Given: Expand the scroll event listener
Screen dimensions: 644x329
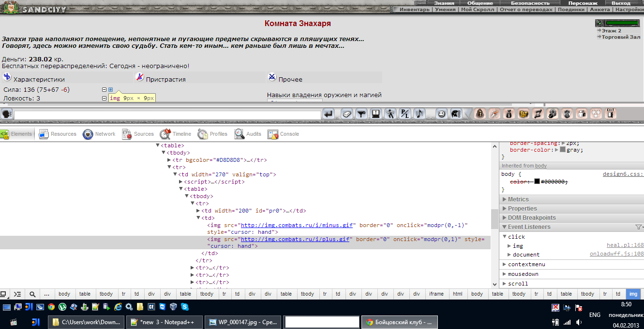Looking at the screenshot, I should [x=505, y=284].
